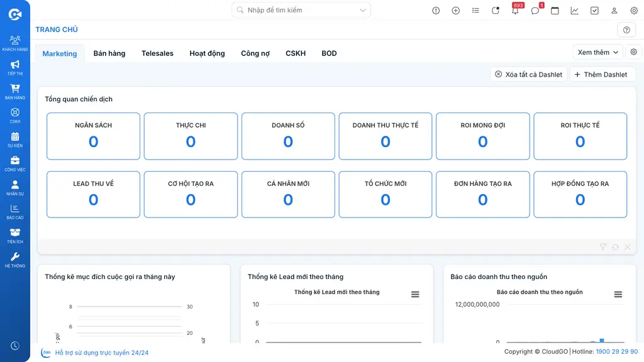Image resolution: width=644 pixels, height=362 pixels.
Task: Open CSKH lifebuoy menu in sidebar
Action: 15,116
